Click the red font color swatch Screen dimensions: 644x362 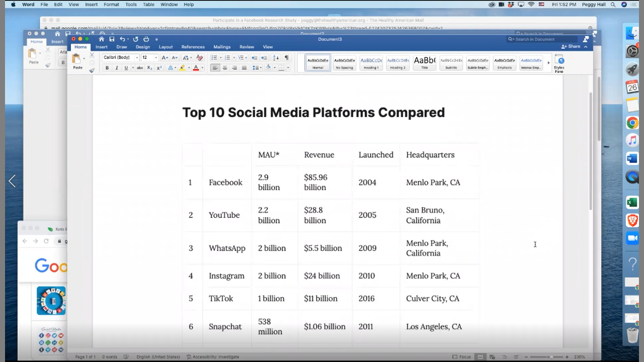click(196, 68)
